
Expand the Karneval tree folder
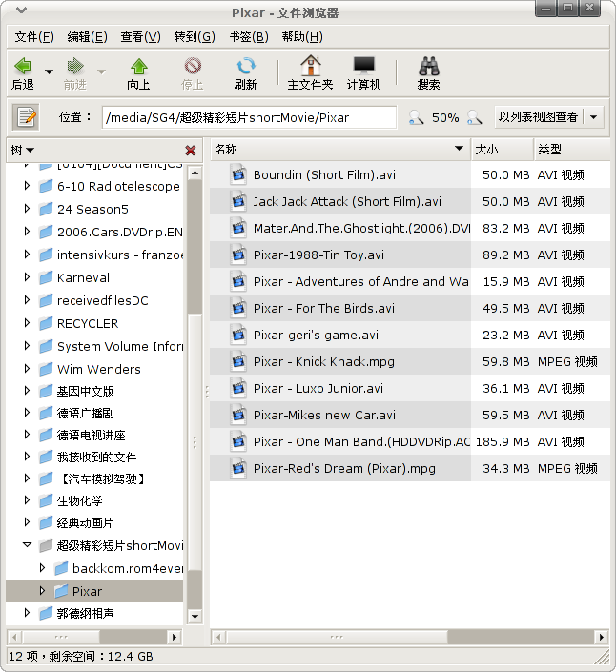(27, 277)
